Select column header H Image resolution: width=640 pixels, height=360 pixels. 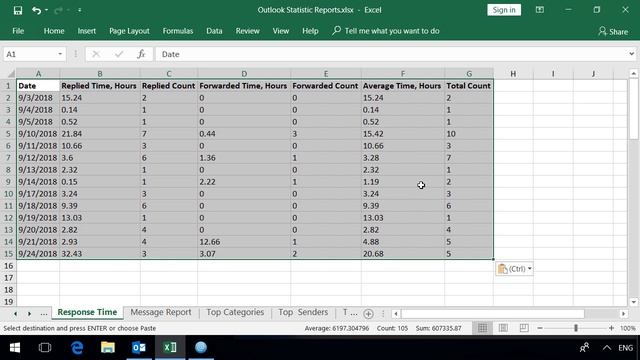[x=513, y=73]
